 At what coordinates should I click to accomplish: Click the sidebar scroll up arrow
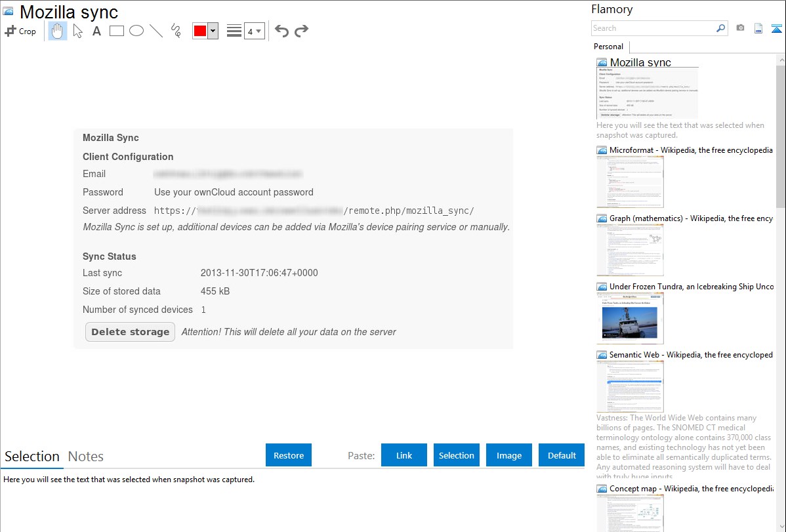(x=781, y=60)
